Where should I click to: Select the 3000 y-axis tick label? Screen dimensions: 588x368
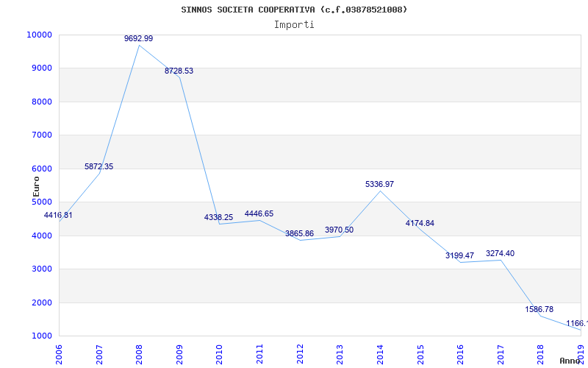point(41,269)
